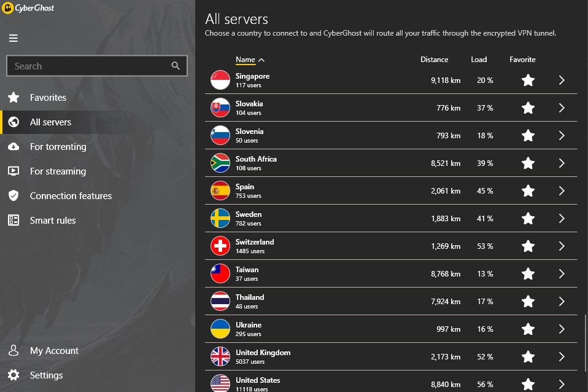Toggle favorite star for Taiwan
This screenshot has height=392, width=588.
[528, 274]
